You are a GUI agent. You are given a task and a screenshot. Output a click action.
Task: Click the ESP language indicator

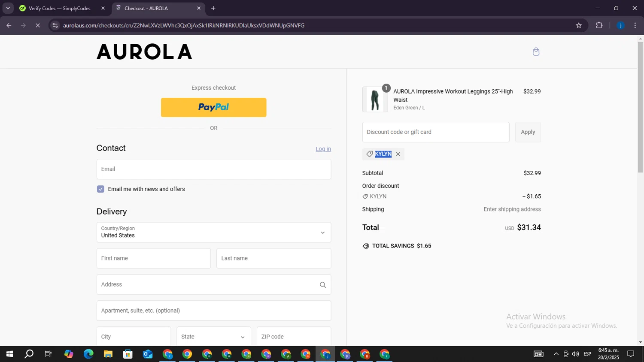(587, 354)
